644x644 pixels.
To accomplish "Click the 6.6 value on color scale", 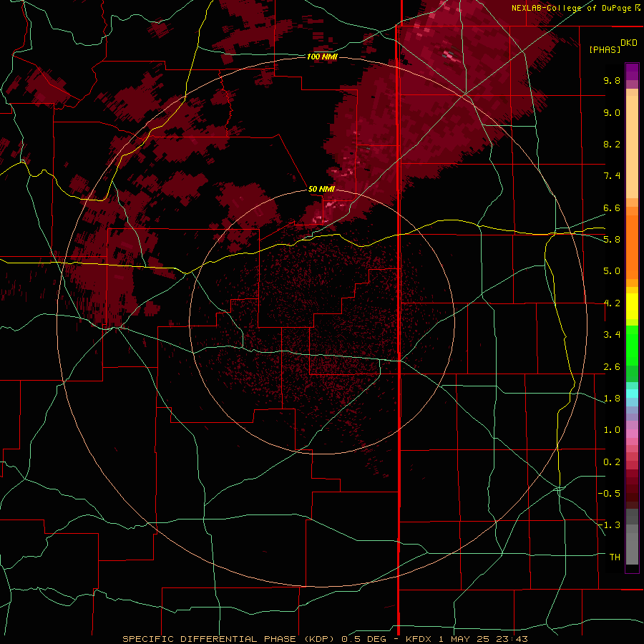I will point(612,208).
